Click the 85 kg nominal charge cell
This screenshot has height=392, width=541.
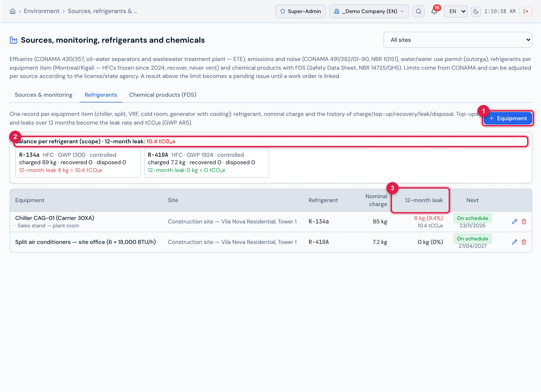(380, 221)
